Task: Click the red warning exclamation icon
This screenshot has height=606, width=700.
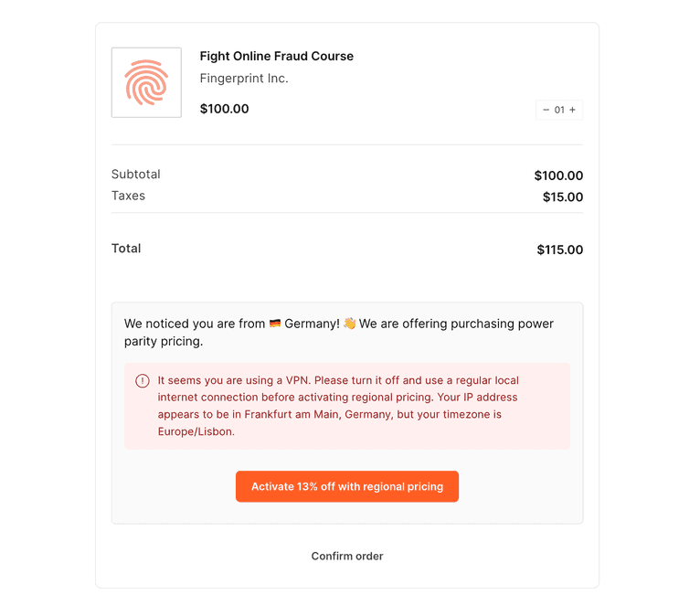Action: pyautogui.click(x=143, y=381)
